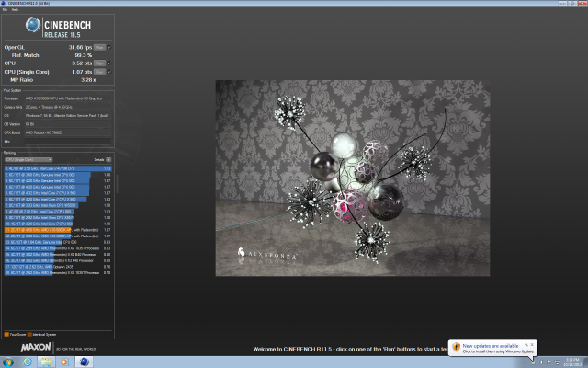Run the CPU benchmark
Viewport: 588px width, 368px height.
pyautogui.click(x=99, y=63)
